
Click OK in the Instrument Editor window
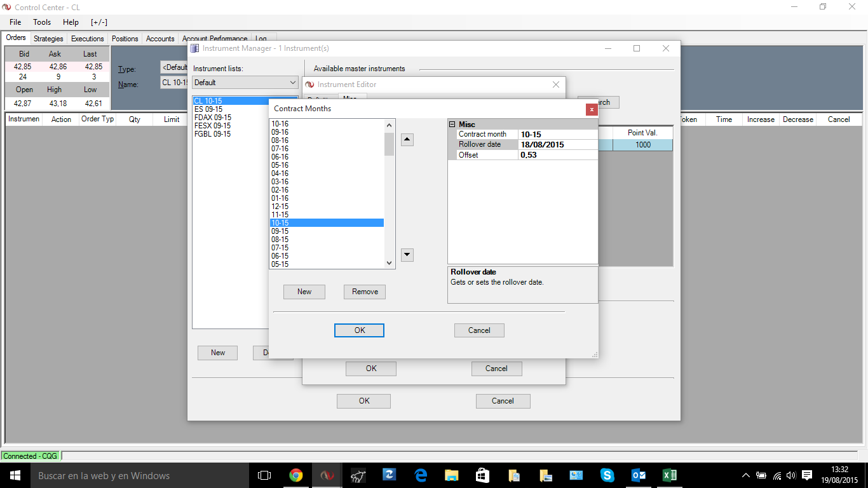click(x=371, y=369)
